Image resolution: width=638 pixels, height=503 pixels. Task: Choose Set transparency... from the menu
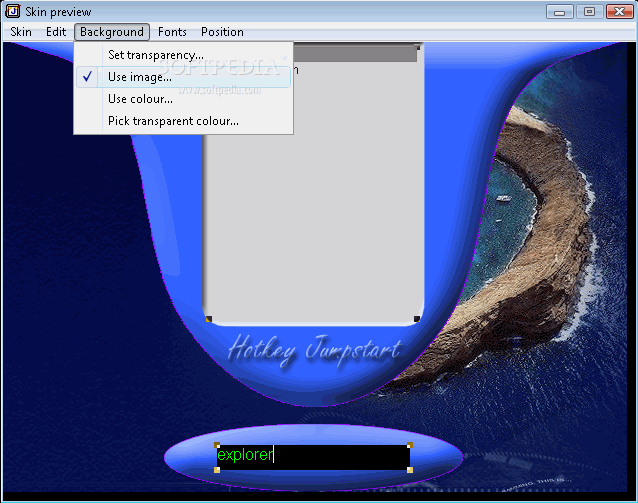click(x=183, y=55)
